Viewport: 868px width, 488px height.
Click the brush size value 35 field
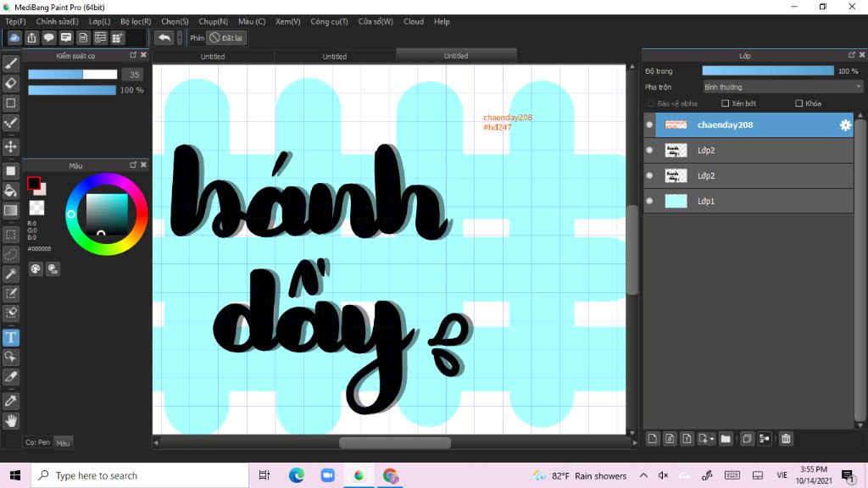coord(133,75)
